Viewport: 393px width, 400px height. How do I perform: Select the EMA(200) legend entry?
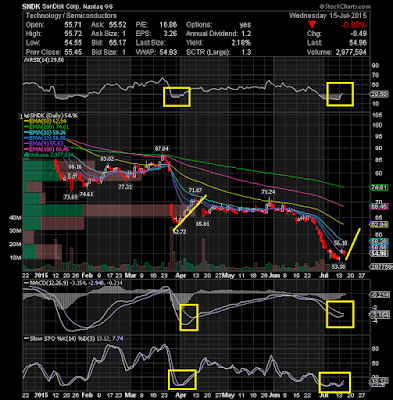pos(47,127)
